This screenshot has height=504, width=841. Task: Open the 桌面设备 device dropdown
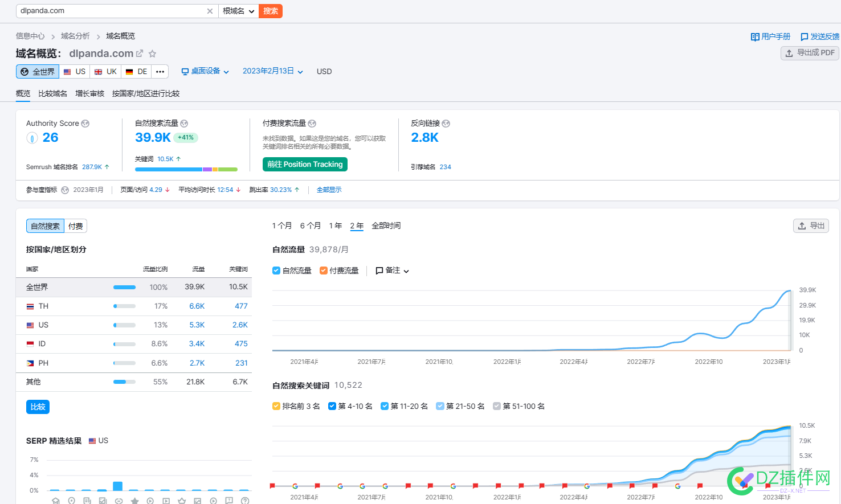pyautogui.click(x=205, y=71)
